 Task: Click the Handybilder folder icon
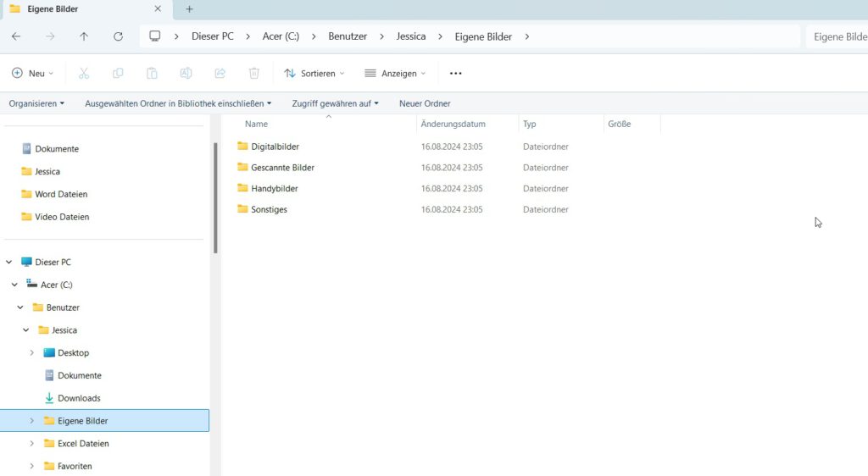click(x=242, y=188)
